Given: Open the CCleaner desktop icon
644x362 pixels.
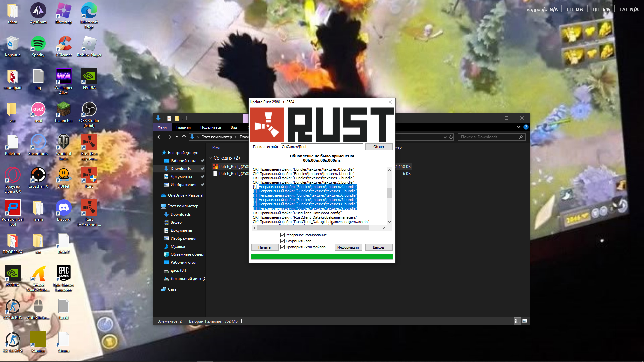Looking at the screenshot, I should pos(63,44).
